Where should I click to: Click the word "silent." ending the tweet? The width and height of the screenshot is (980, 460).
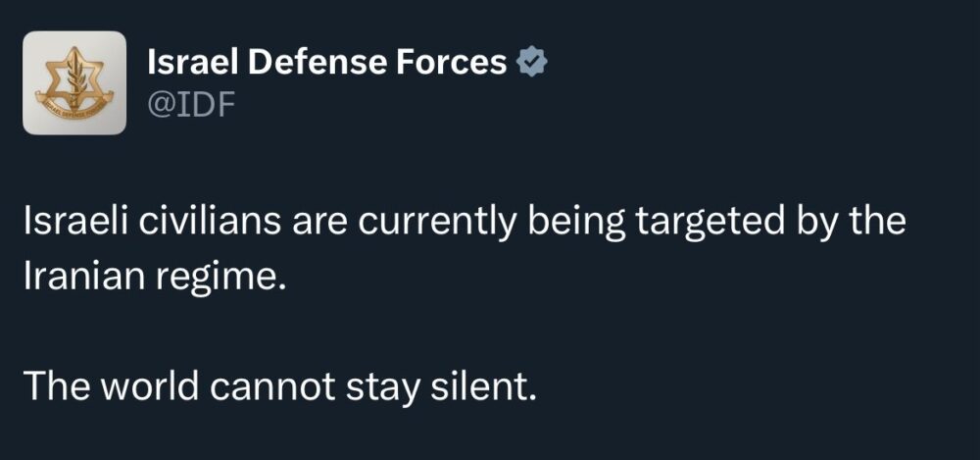483,386
